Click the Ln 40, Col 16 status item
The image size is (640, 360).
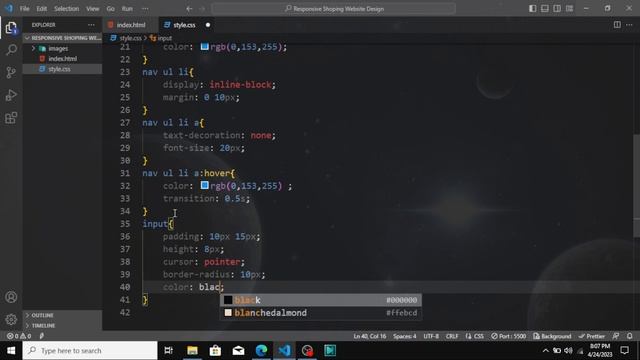click(370, 336)
